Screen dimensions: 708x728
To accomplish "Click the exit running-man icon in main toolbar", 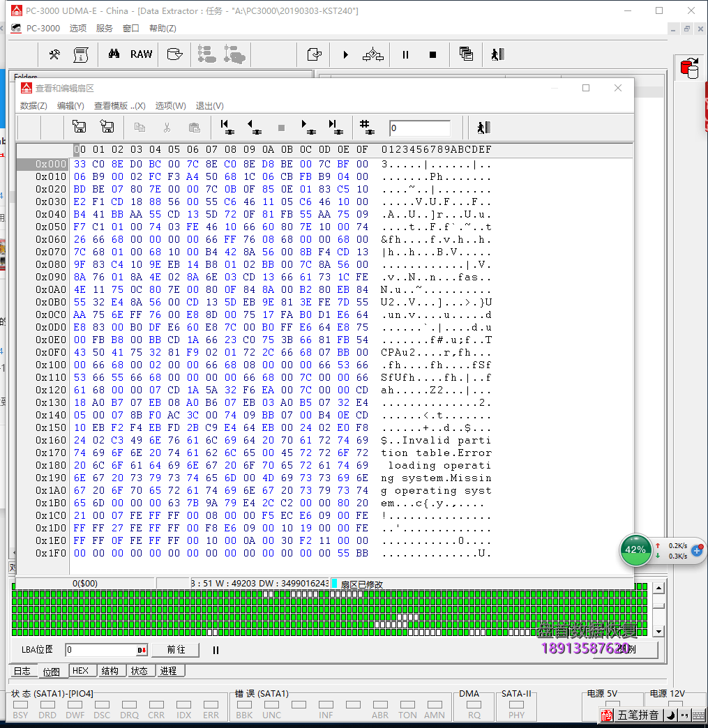I will [x=498, y=54].
